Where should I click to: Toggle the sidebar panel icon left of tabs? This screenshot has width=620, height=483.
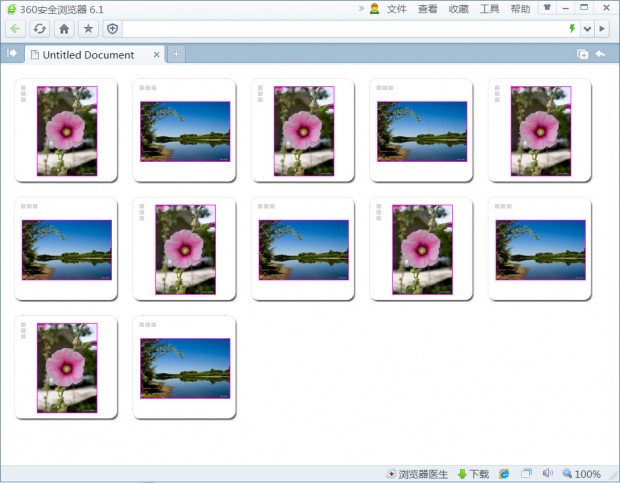pos(12,53)
